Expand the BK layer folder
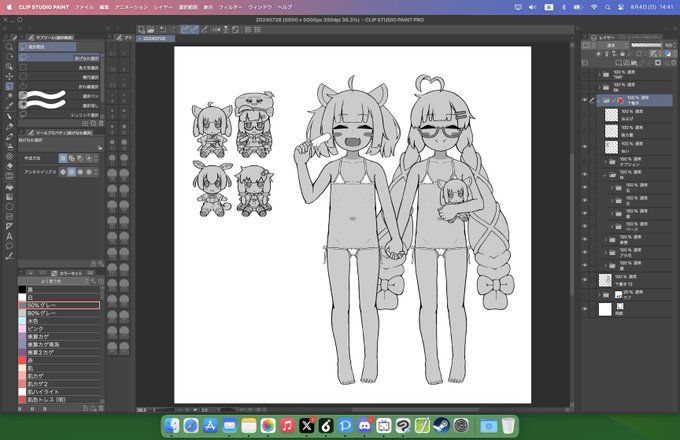Viewport: 680px width, 440px height. pyautogui.click(x=600, y=87)
